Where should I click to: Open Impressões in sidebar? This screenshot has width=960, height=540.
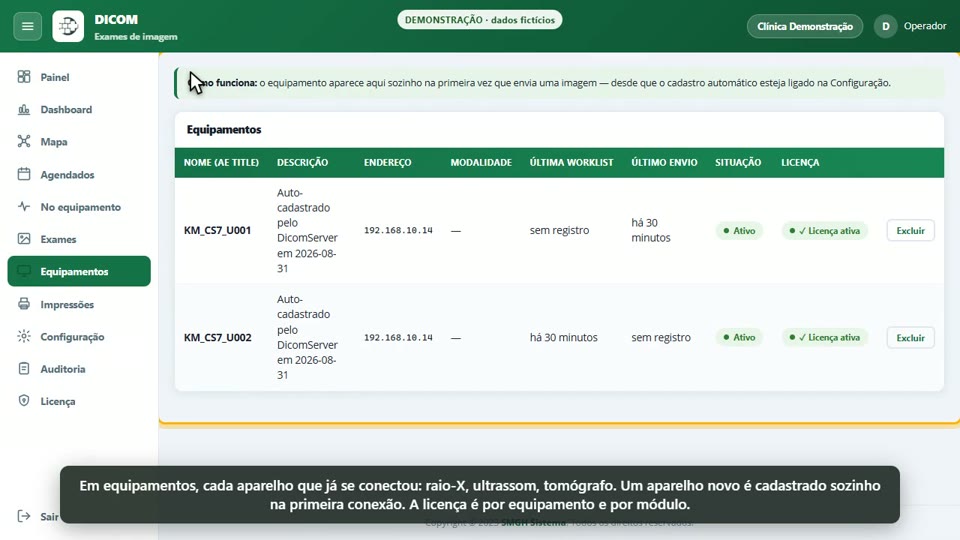[x=79, y=304]
